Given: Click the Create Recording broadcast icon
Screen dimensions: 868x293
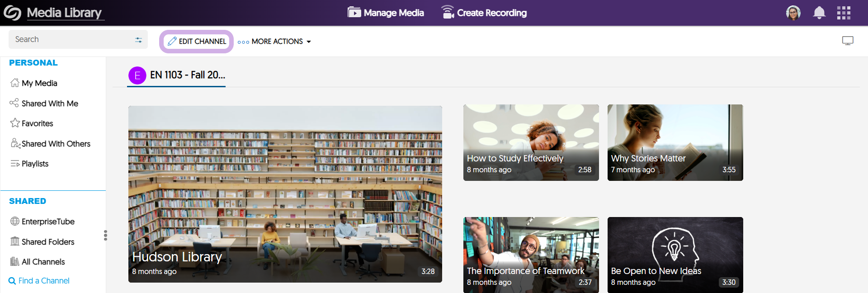Looking at the screenshot, I should [448, 12].
